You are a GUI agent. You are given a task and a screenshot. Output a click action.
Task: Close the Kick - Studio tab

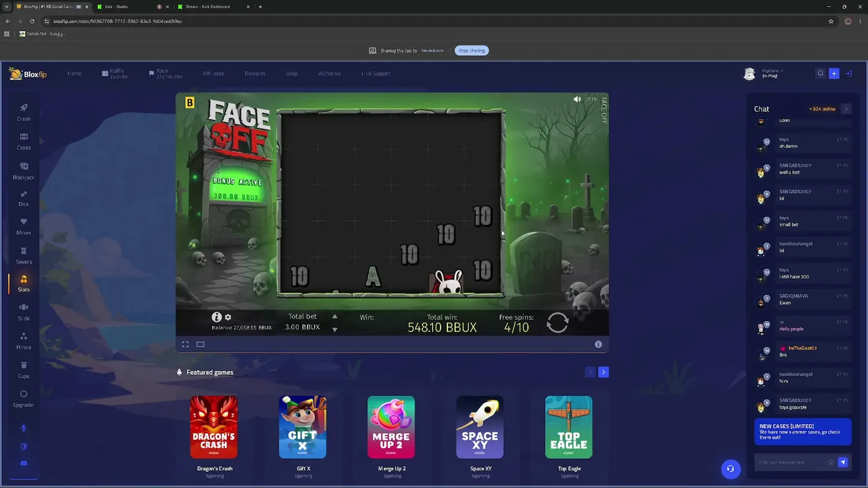coord(167,7)
